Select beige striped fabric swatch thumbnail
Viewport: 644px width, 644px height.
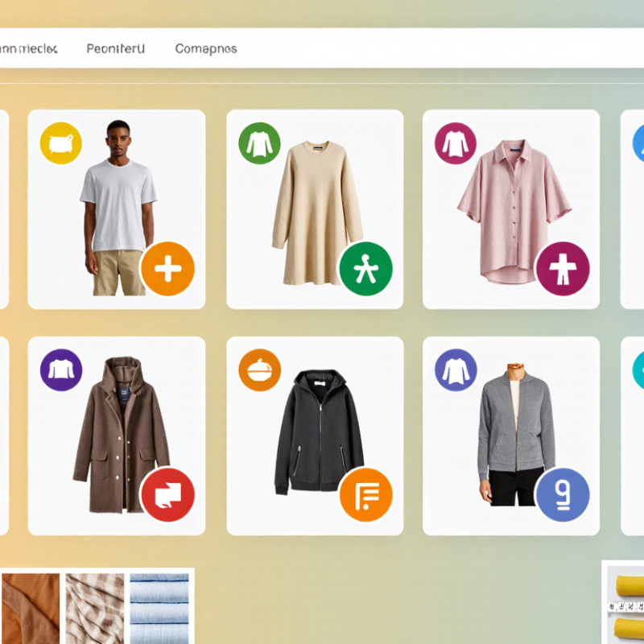pyautogui.click(x=95, y=609)
